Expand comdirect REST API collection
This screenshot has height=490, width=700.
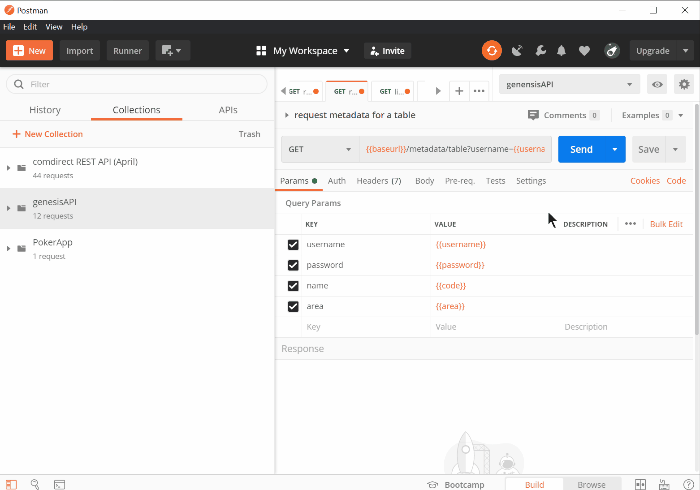click(x=8, y=168)
